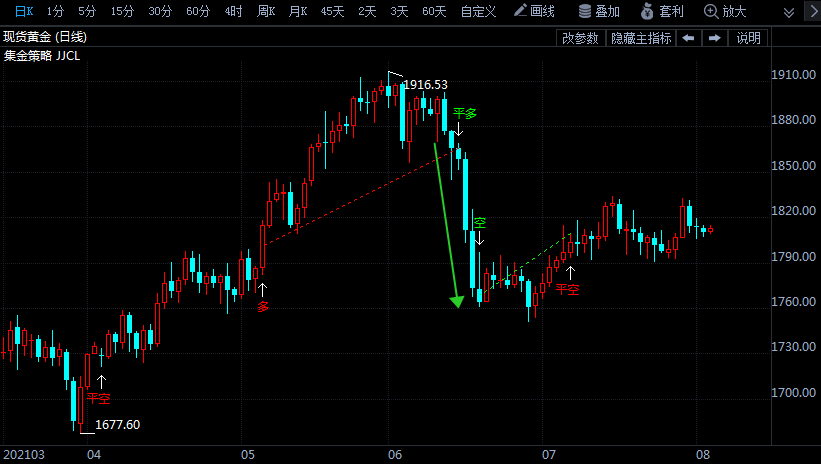Click the green 平多 signal marker
Screen dimensions: 821x464
(465, 113)
